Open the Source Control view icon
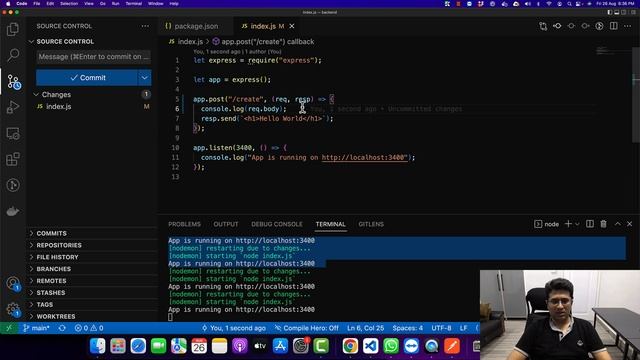The image size is (640, 360). click(x=13, y=82)
